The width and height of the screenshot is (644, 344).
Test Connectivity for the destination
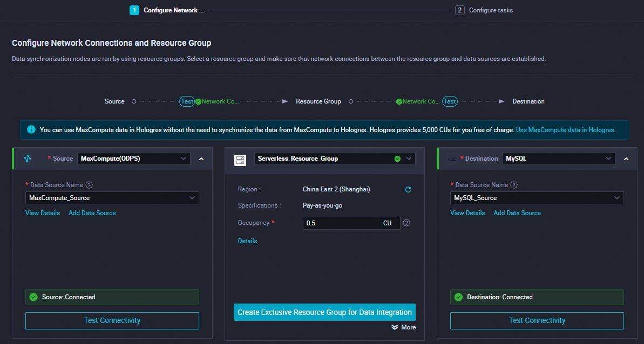point(537,321)
